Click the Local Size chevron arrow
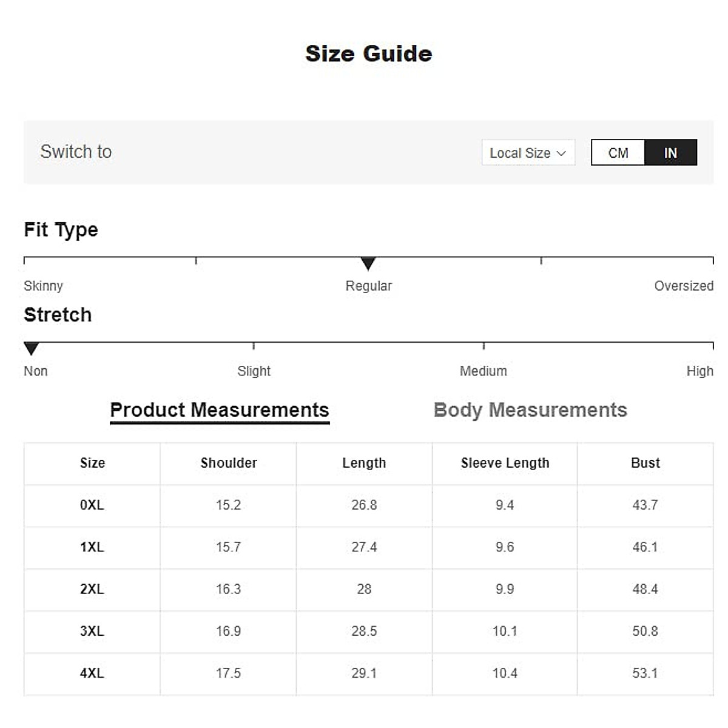728x728 pixels. click(x=561, y=153)
